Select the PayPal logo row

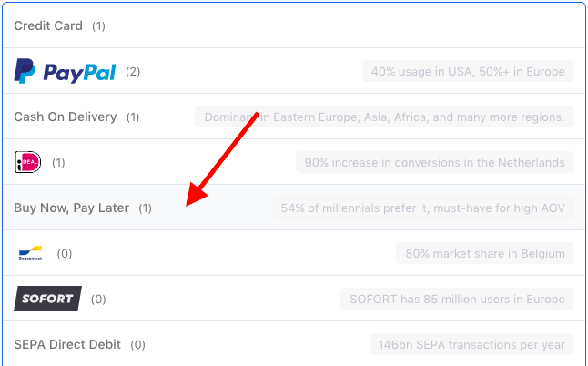pyautogui.click(x=294, y=71)
